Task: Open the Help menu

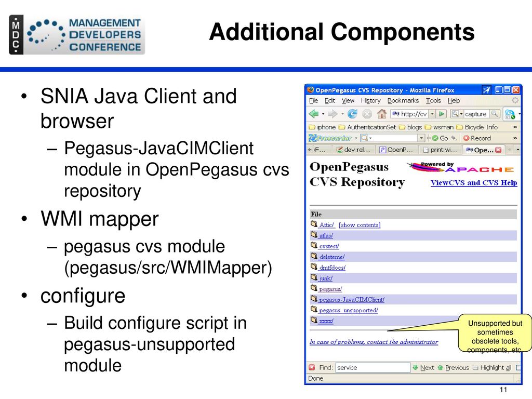Action: click(454, 100)
